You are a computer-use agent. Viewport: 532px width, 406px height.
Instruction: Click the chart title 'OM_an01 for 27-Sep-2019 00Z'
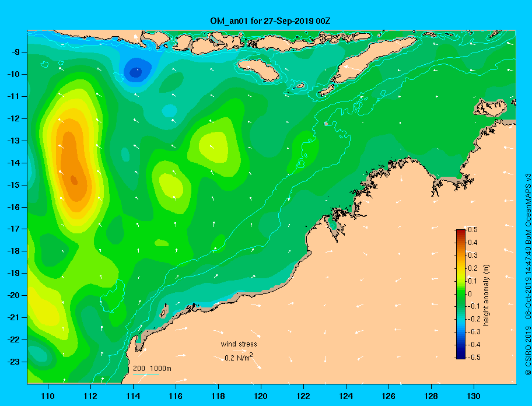tap(270, 21)
